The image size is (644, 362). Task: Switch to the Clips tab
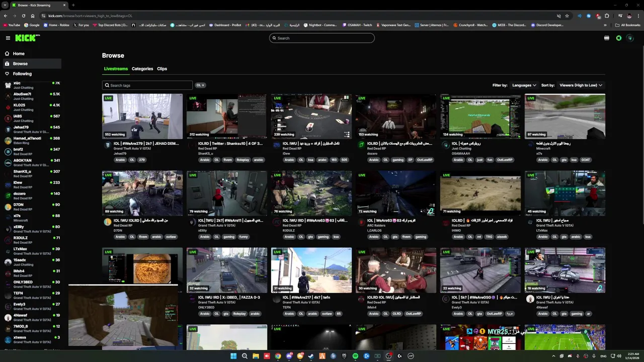[x=162, y=69]
